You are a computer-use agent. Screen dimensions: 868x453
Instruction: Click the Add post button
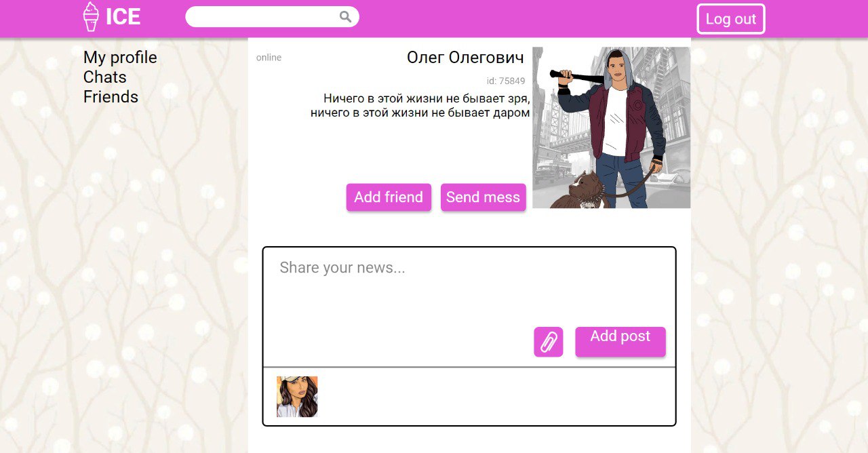point(620,342)
